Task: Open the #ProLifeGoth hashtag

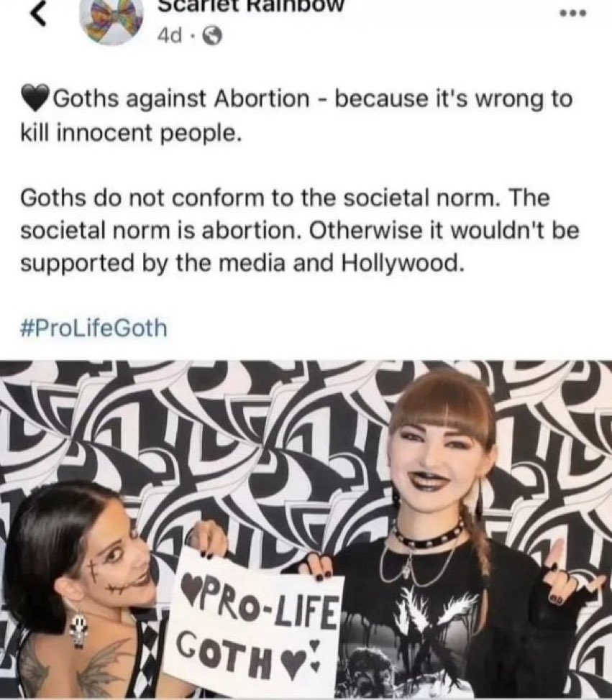Action: pos(93,328)
